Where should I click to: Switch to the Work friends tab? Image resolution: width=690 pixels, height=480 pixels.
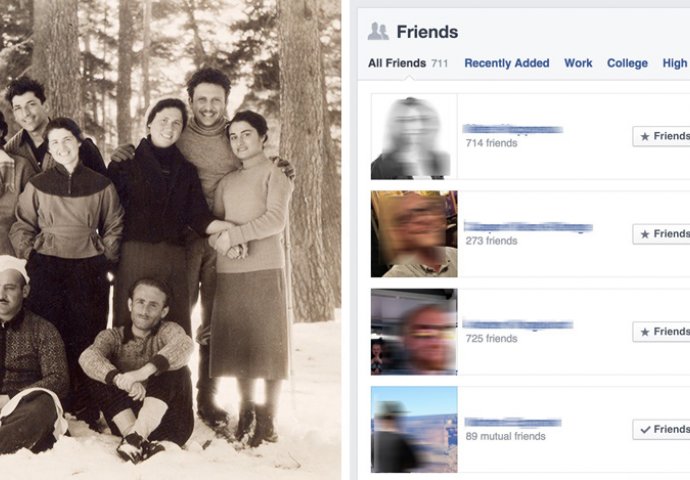(578, 63)
